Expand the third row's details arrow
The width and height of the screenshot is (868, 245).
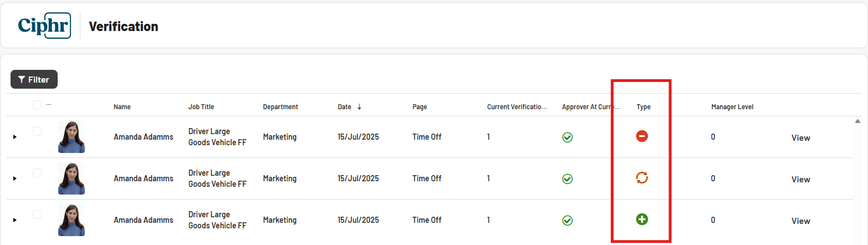point(15,220)
